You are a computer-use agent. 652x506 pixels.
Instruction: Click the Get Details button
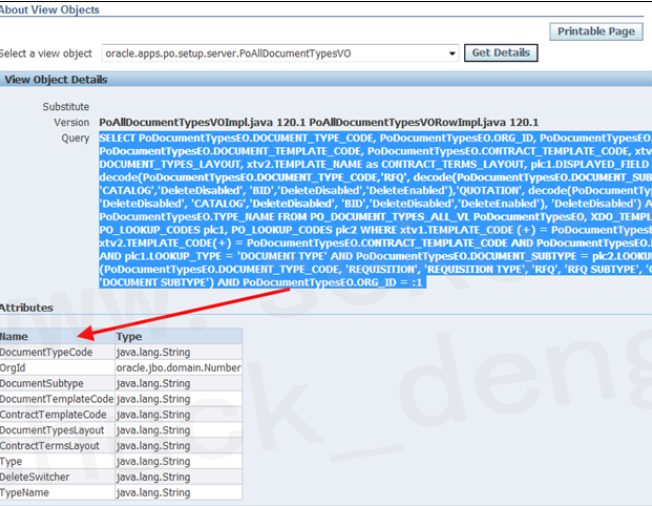(501, 53)
